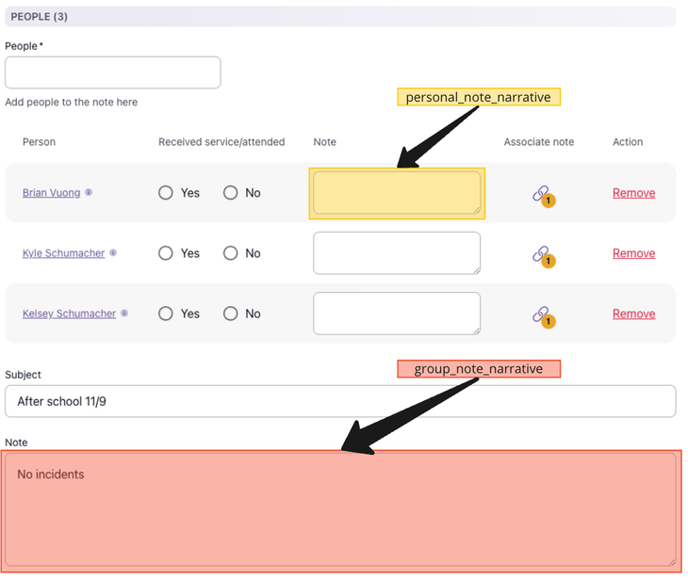
Task: Click associate note link icon for Brian Vuong
Action: [541, 194]
